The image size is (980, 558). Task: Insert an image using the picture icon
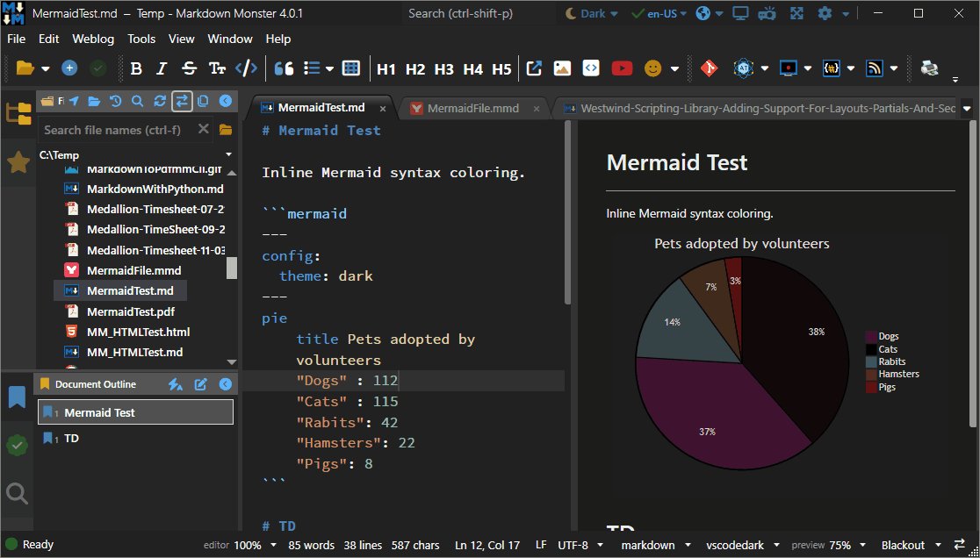tap(562, 68)
